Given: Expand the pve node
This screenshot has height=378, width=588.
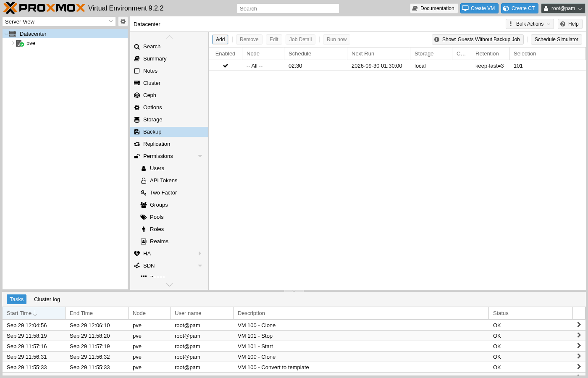Looking at the screenshot, I should tap(13, 43).
